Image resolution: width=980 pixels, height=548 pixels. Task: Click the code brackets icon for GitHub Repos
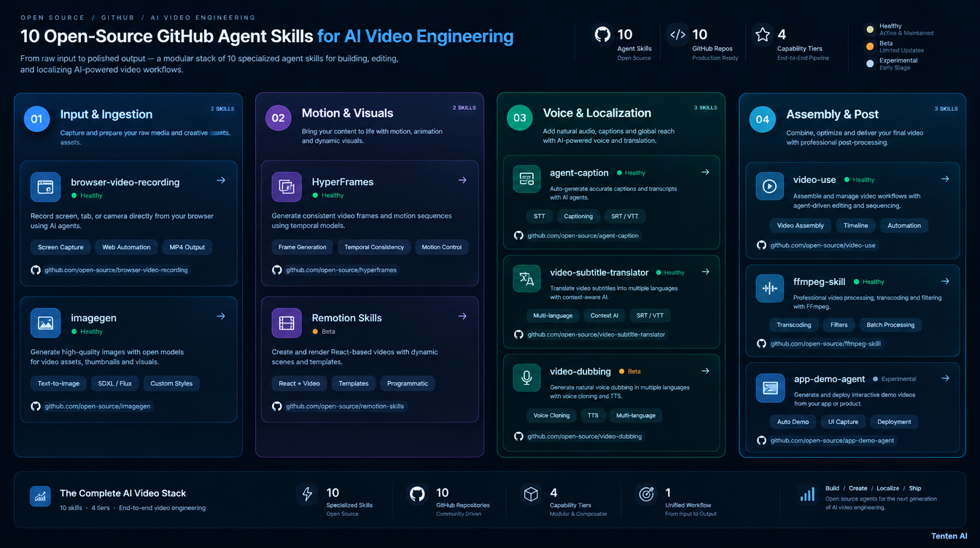(x=677, y=34)
